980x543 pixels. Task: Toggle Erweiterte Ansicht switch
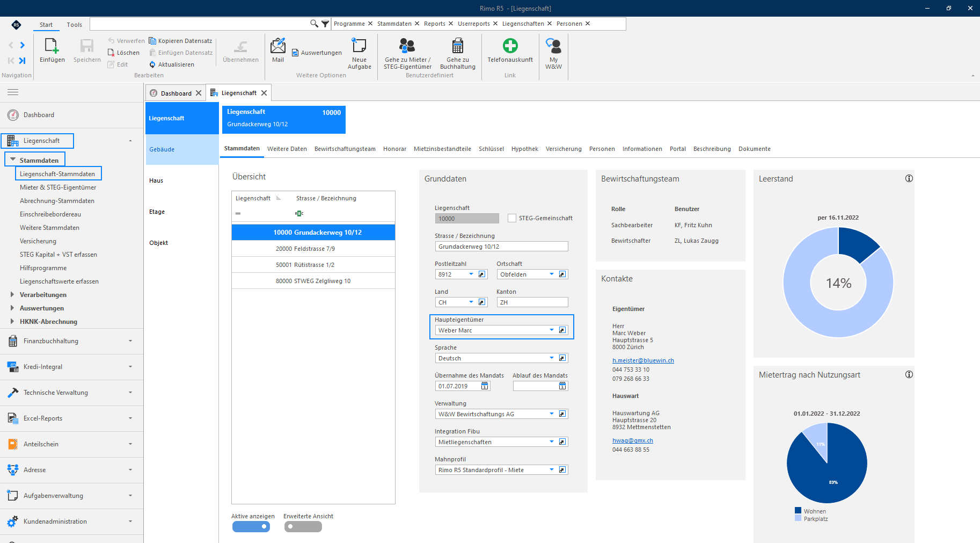click(303, 527)
